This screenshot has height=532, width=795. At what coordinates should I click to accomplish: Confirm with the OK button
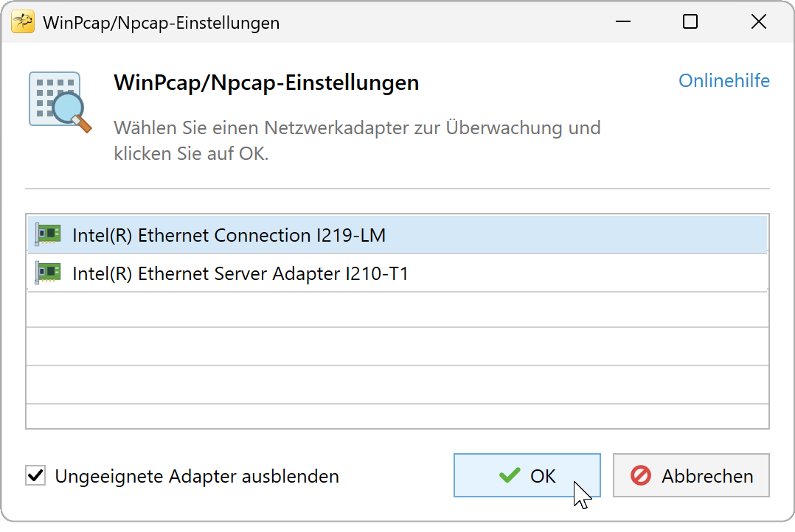tap(527, 475)
